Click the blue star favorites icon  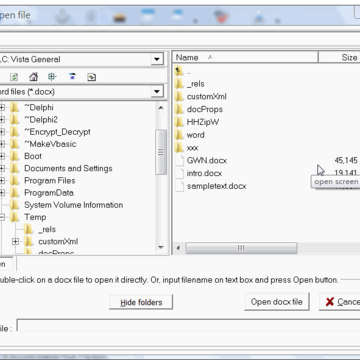(72, 77)
